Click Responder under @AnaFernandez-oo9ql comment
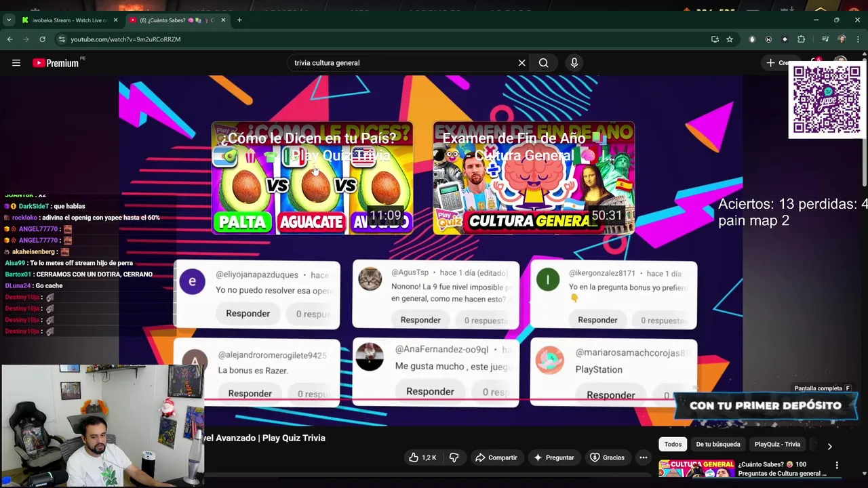868x488 pixels. pos(430,391)
